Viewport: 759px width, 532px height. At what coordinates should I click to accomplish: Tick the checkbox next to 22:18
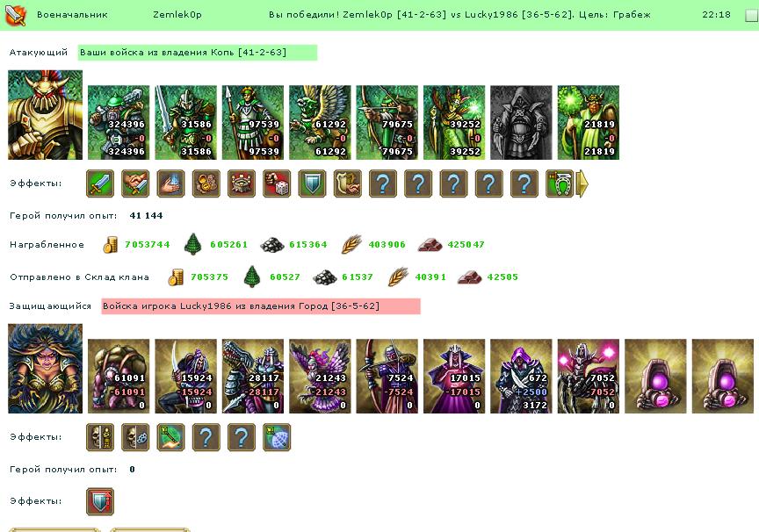pyautogui.click(x=751, y=15)
